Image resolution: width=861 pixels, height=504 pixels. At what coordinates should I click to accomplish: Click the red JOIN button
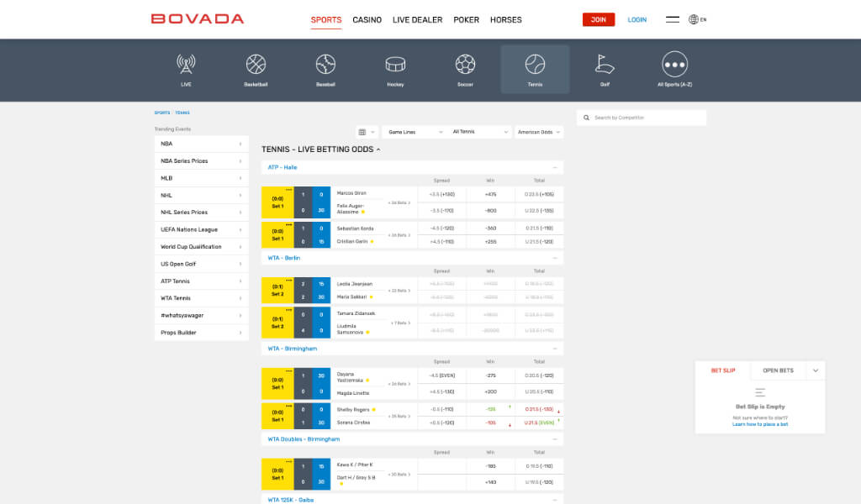[x=599, y=19]
